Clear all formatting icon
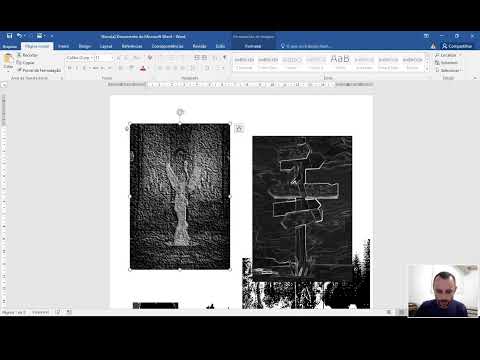Screen dimensions: 480x360 (x=150, y=58)
